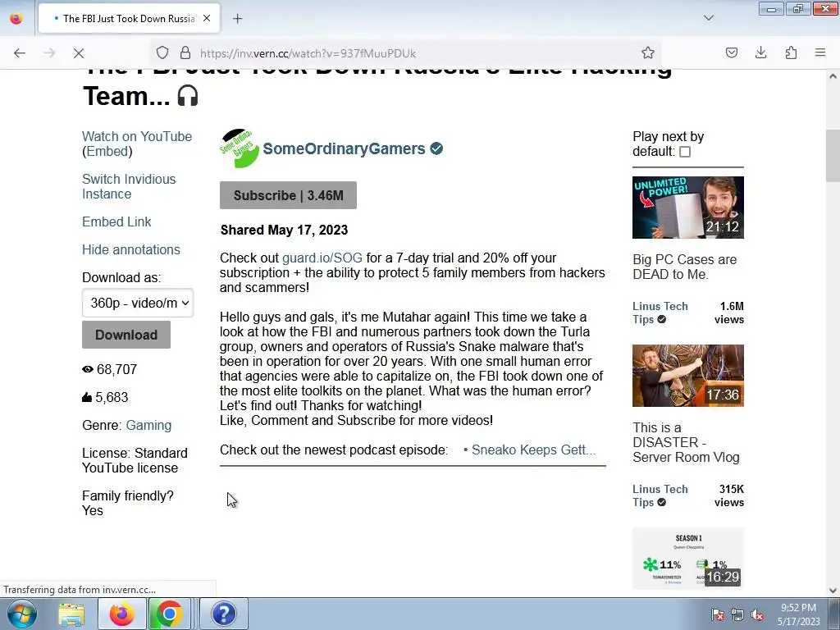The width and height of the screenshot is (840, 630).
Task: Click the vertical scrollbar thumb
Action: (x=833, y=155)
